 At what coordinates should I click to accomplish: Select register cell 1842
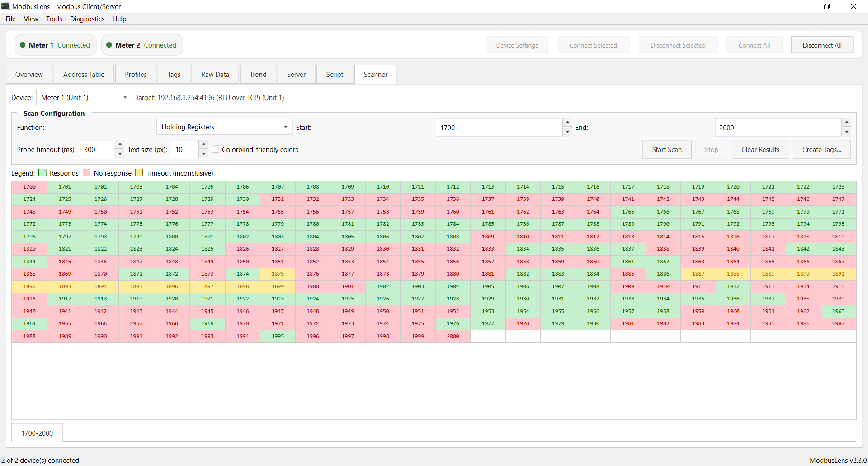click(803, 249)
